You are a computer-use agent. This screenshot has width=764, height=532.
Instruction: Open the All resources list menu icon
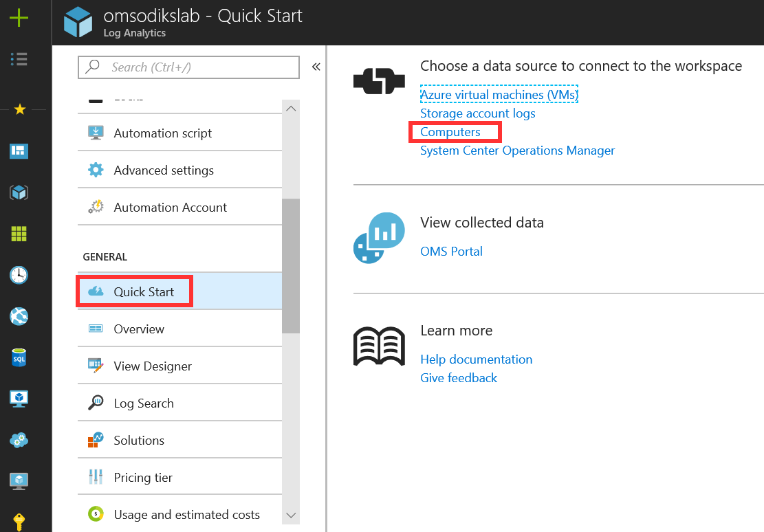pyautogui.click(x=19, y=59)
